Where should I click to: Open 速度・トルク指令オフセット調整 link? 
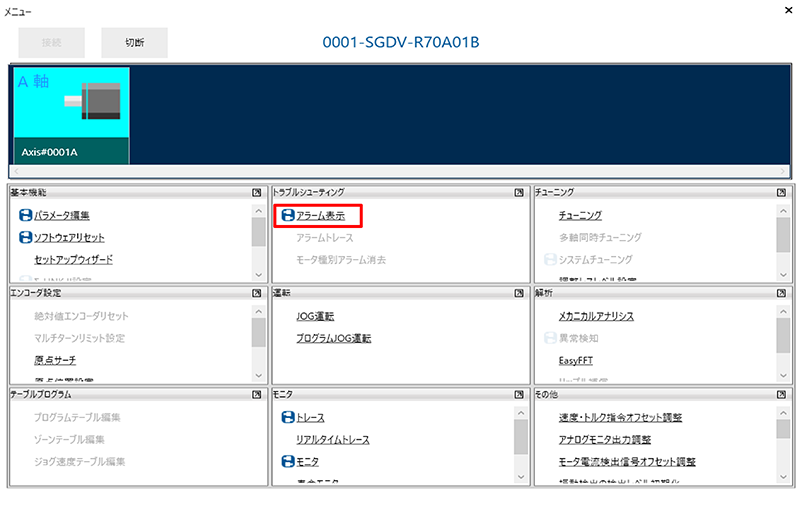pos(620,417)
